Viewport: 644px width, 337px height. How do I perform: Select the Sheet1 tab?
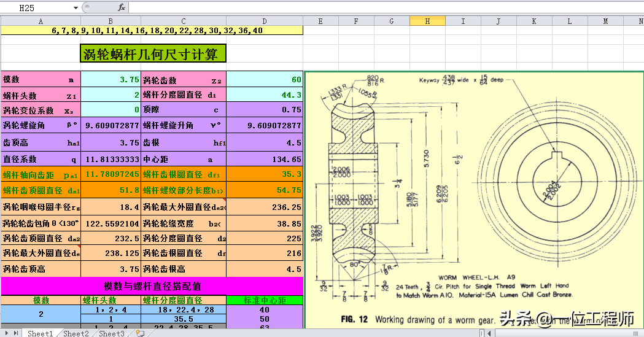pyautogui.click(x=41, y=333)
